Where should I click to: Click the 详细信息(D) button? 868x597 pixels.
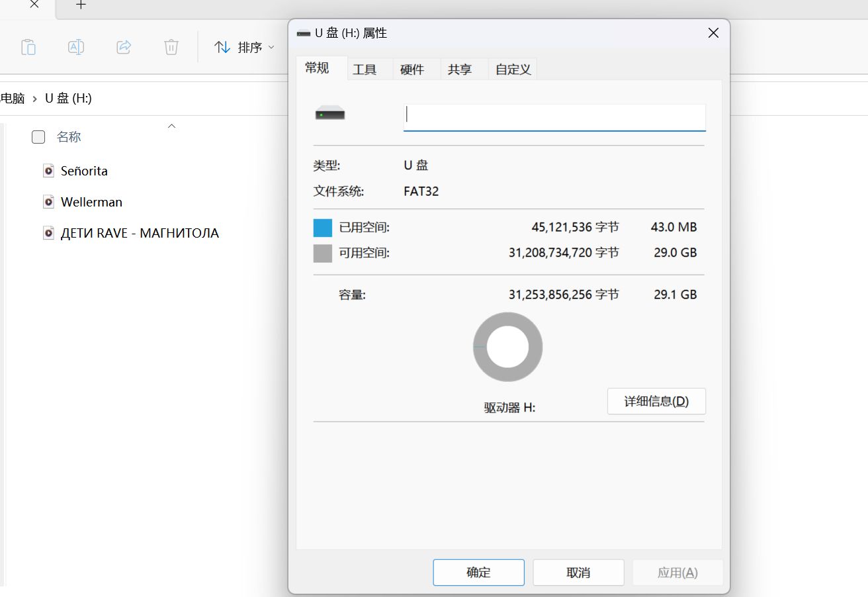coord(656,401)
